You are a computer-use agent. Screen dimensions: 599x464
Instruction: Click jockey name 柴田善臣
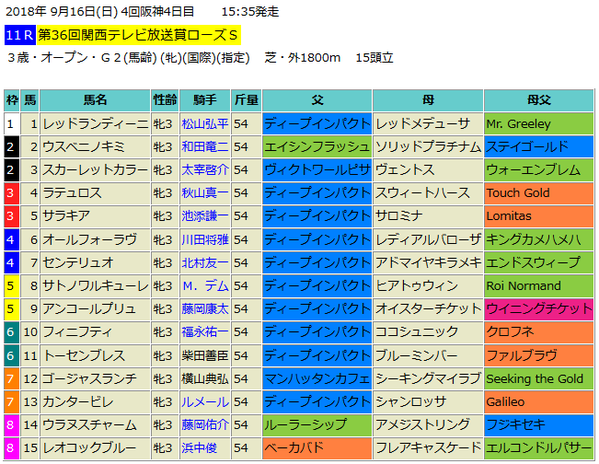click(205, 356)
